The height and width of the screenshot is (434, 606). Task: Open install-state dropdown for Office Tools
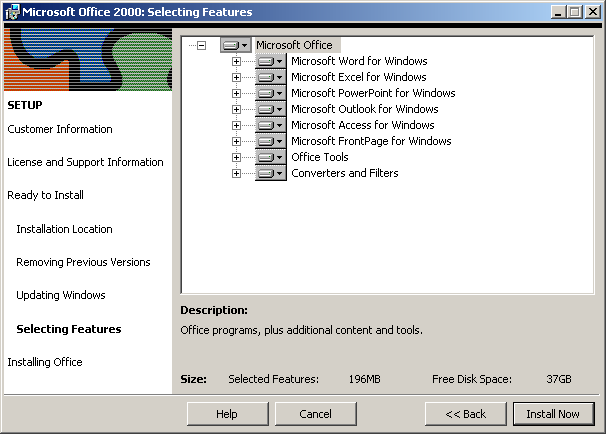tap(271, 157)
